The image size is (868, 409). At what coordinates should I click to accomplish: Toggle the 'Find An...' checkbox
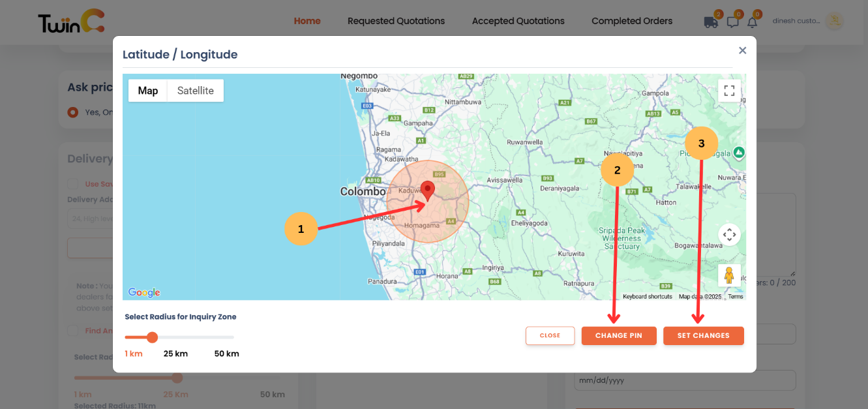72,331
